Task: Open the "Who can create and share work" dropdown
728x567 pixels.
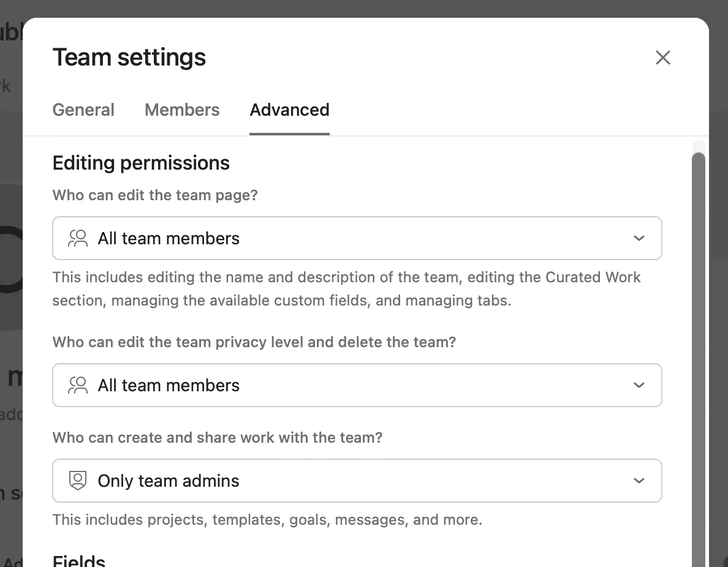Action: [x=357, y=481]
